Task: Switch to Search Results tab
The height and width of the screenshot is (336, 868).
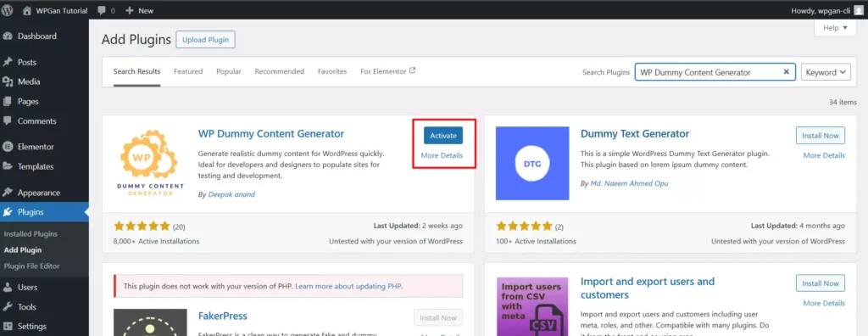Action: pos(136,71)
